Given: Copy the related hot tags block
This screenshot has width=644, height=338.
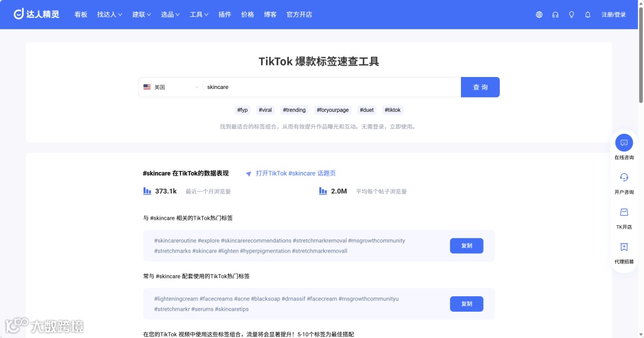Looking at the screenshot, I should pyautogui.click(x=466, y=245).
